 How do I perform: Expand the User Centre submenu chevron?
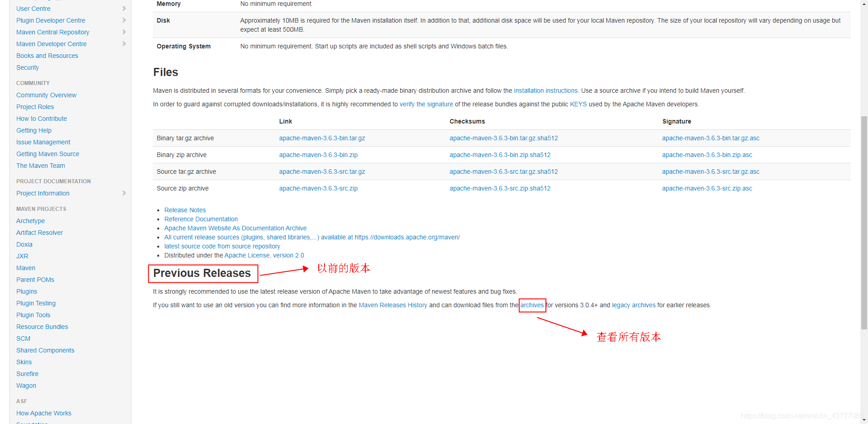coord(124,9)
